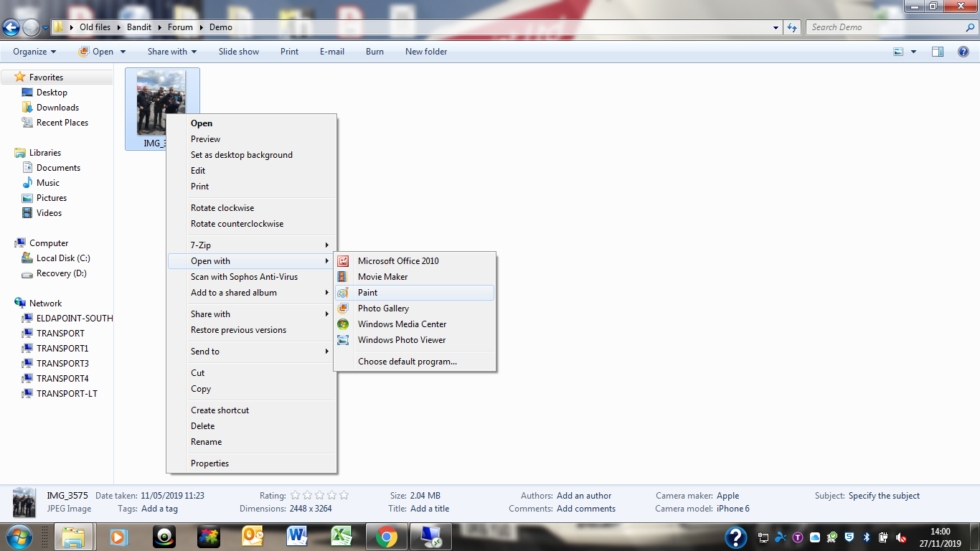Choose Rotate clockwise from context menu

222,208
